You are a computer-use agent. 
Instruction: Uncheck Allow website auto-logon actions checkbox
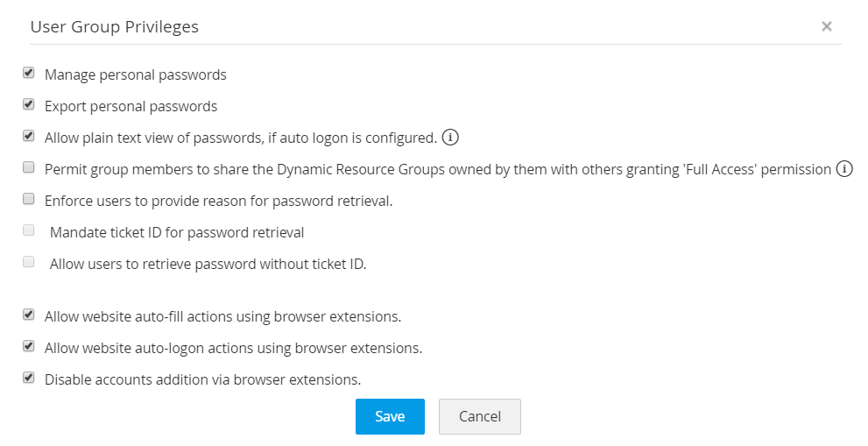click(29, 347)
